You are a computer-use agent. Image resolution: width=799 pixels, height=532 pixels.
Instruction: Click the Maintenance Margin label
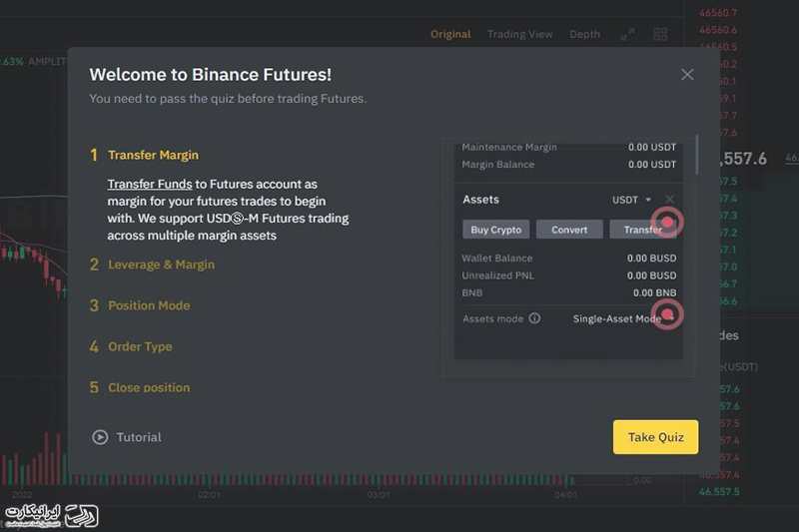pyautogui.click(x=509, y=147)
